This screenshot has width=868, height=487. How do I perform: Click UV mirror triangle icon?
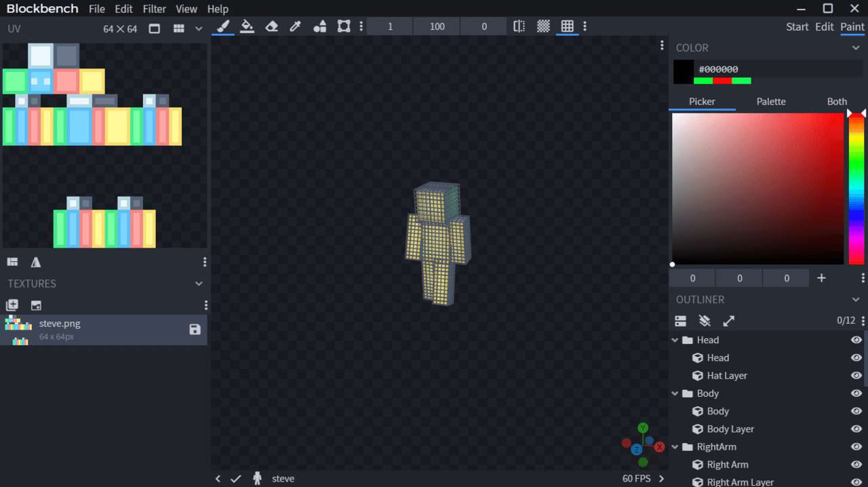click(36, 262)
